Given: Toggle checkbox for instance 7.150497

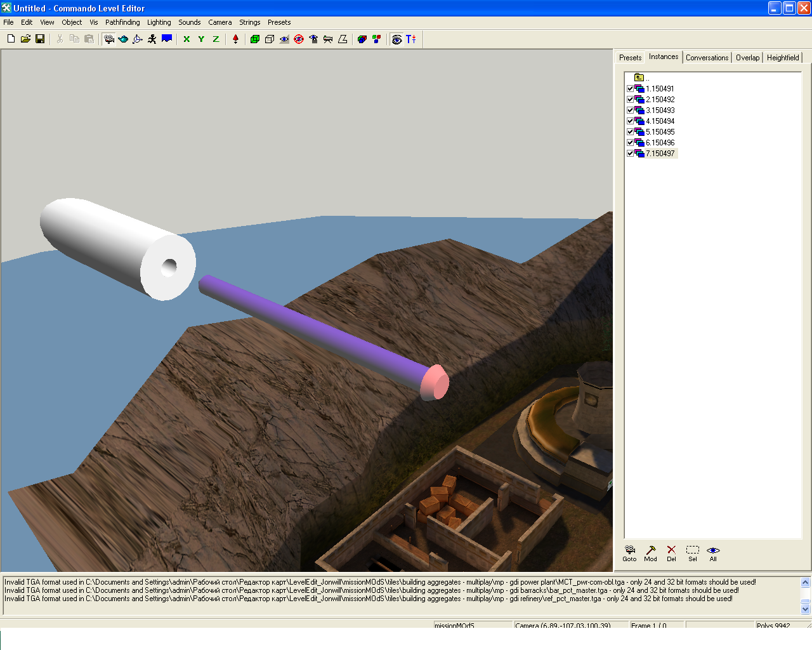Looking at the screenshot, I should 630,154.
